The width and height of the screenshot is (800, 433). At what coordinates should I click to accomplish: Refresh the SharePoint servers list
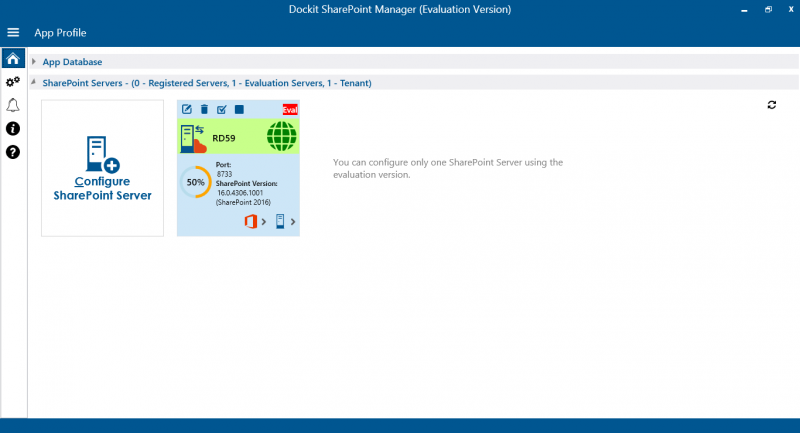[x=771, y=105]
